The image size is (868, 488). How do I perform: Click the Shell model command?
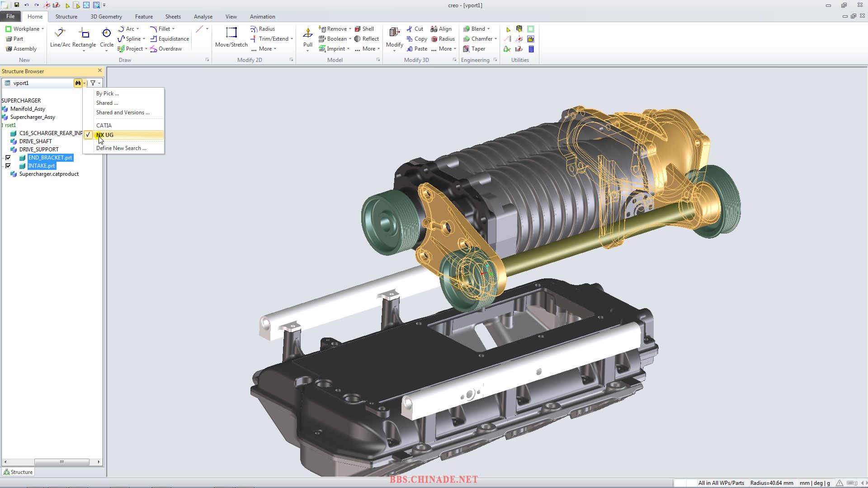click(364, 29)
